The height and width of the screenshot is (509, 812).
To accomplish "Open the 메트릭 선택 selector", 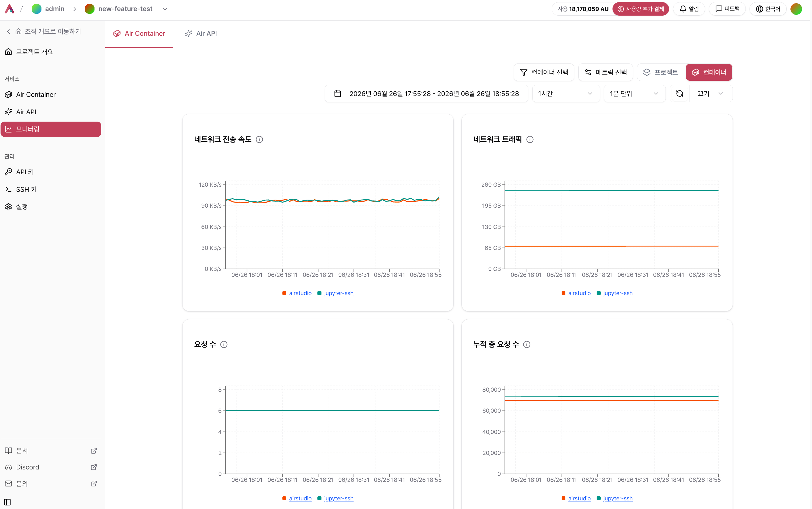I will coord(605,72).
